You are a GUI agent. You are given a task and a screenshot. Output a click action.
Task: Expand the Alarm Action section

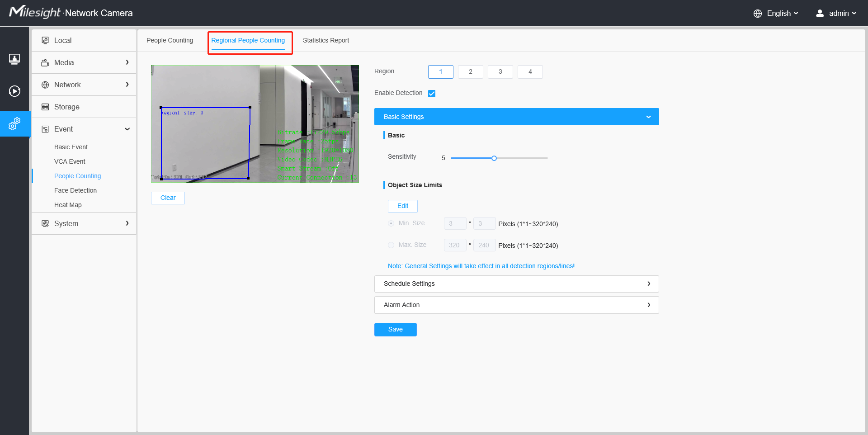click(x=517, y=305)
